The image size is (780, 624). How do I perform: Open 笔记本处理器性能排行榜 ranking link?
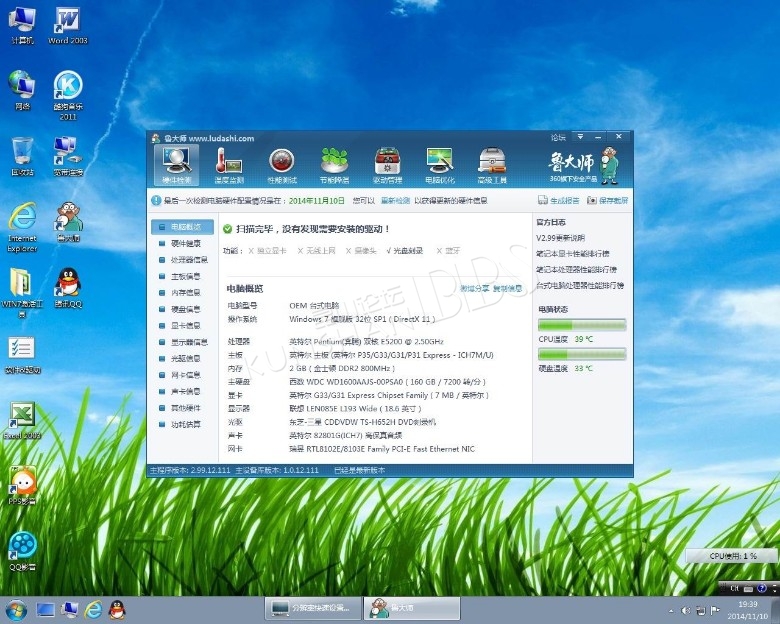(x=576, y=270)
